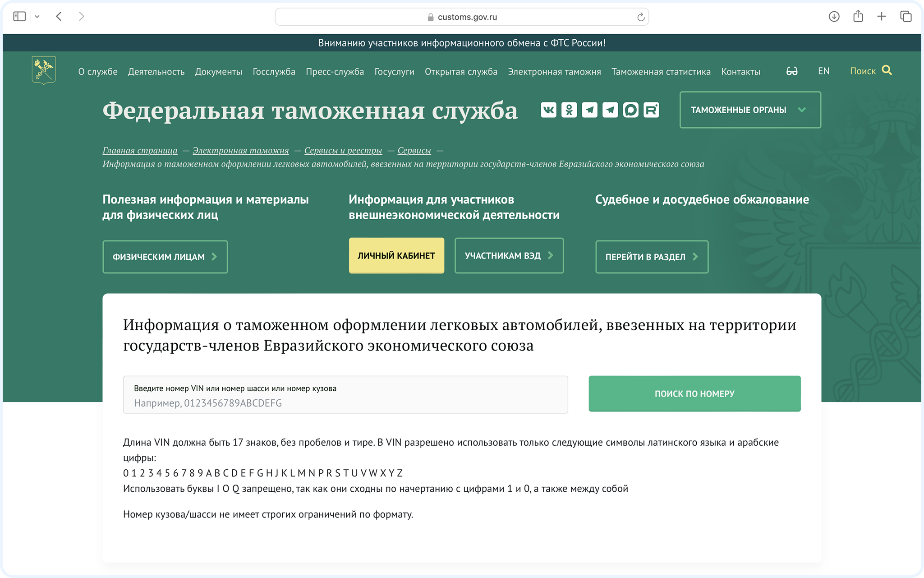924x578 pixels.
Task: Toggle the Safari sidebar
Action: click(x=19, y=17)
